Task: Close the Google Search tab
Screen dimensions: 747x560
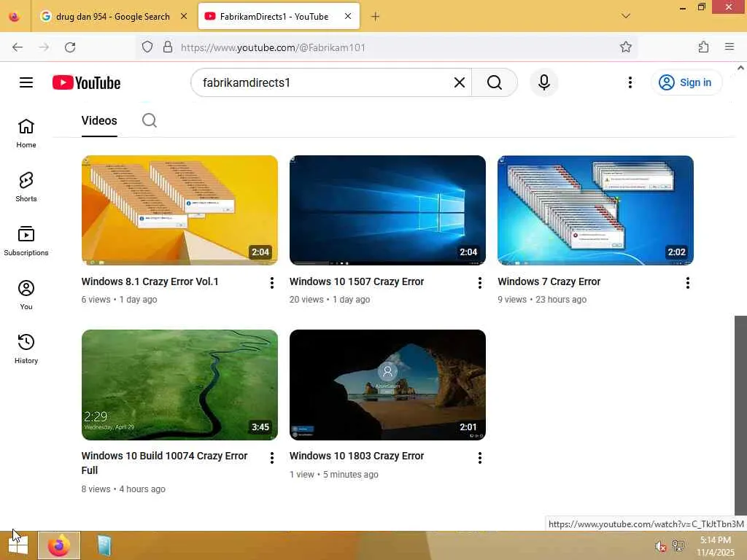Action: pos(183,16)
